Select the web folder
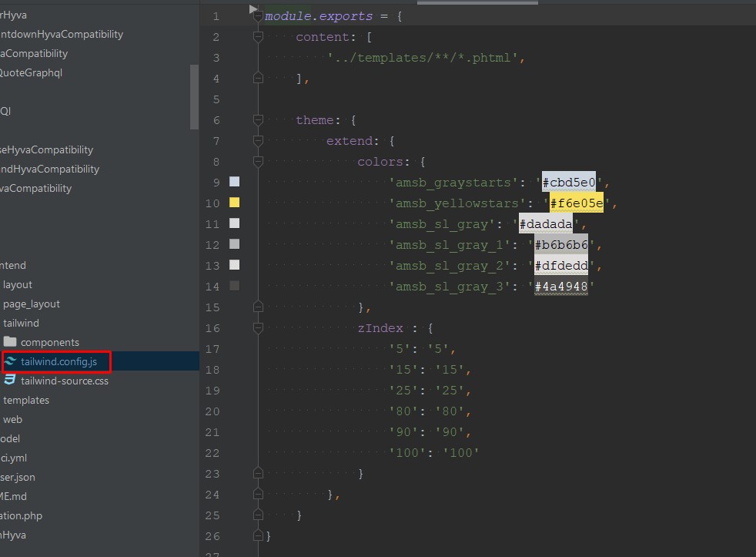Viewport: 756px width, 557px height. (x=12, y=419)
